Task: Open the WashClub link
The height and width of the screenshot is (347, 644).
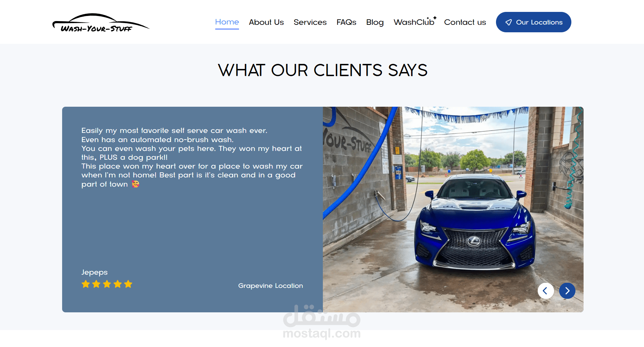Action: [414, 22]
